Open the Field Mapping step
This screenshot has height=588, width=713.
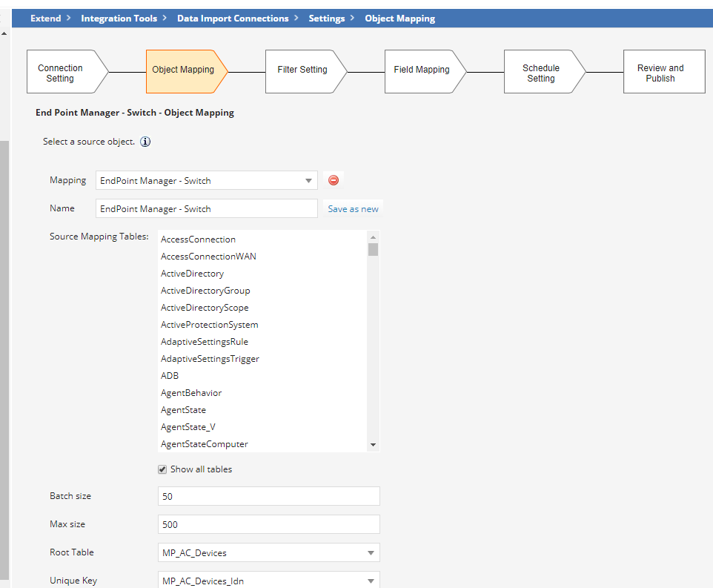point(421,70)
